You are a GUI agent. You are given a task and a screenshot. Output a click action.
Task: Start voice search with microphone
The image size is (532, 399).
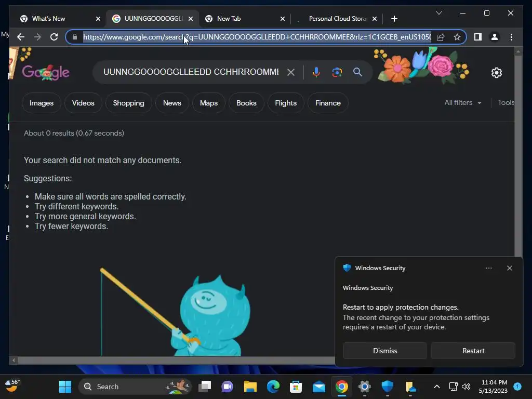(x=316, y=72)
